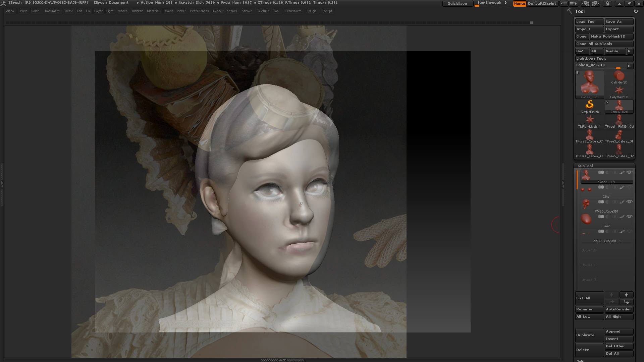This screenshot has height=362, width=644.
Task: Collapse the SubTool section header
Action: click(x=585, y=166)
